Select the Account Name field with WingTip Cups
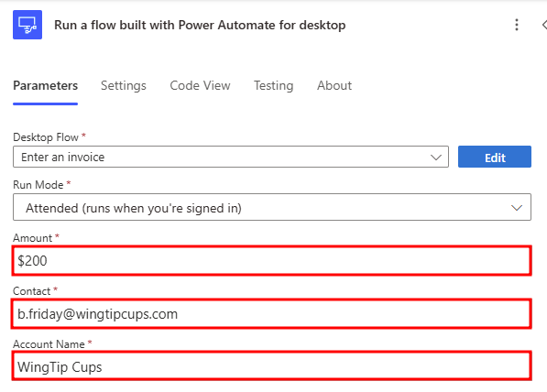Image resolution: width=547 pixels, height=392 pixels. (x=272, y=365)
